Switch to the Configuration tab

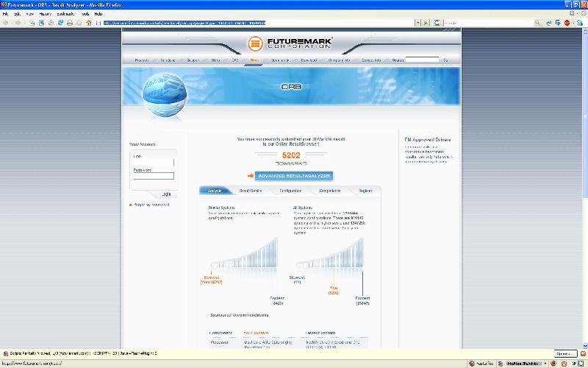point(290,191)
